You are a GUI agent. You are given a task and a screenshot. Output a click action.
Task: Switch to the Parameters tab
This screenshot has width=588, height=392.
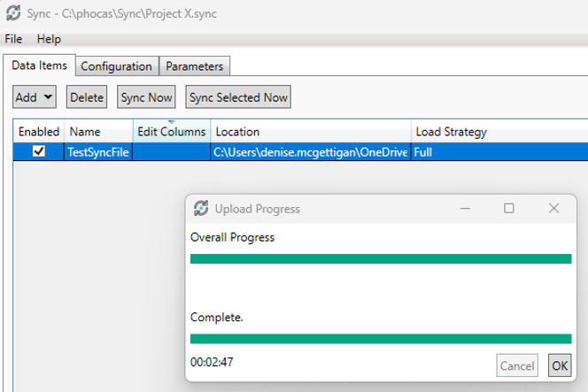click(x=195, y=66)
